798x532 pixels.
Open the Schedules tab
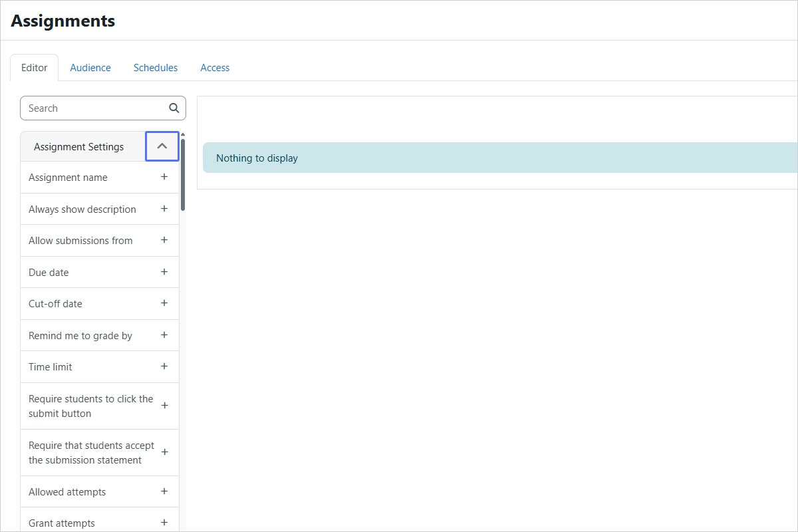(x=156, y=68)
